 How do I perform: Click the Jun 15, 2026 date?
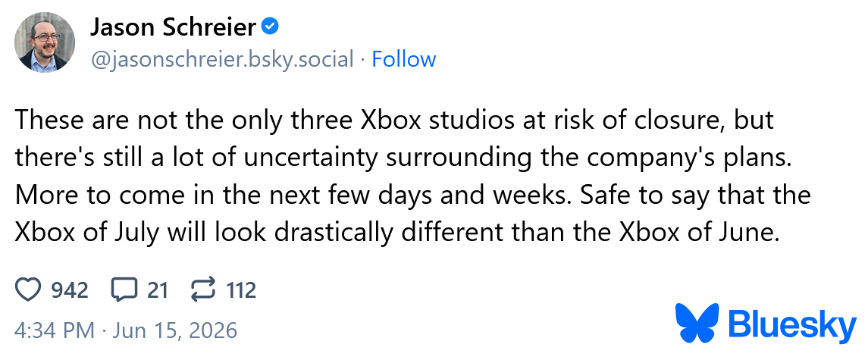tap(175, 330)
